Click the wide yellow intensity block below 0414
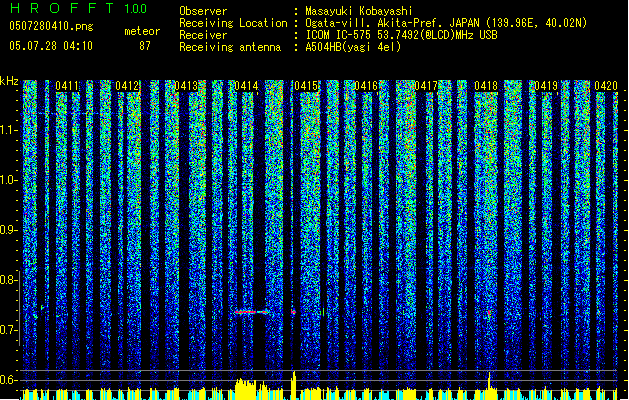 245,389
